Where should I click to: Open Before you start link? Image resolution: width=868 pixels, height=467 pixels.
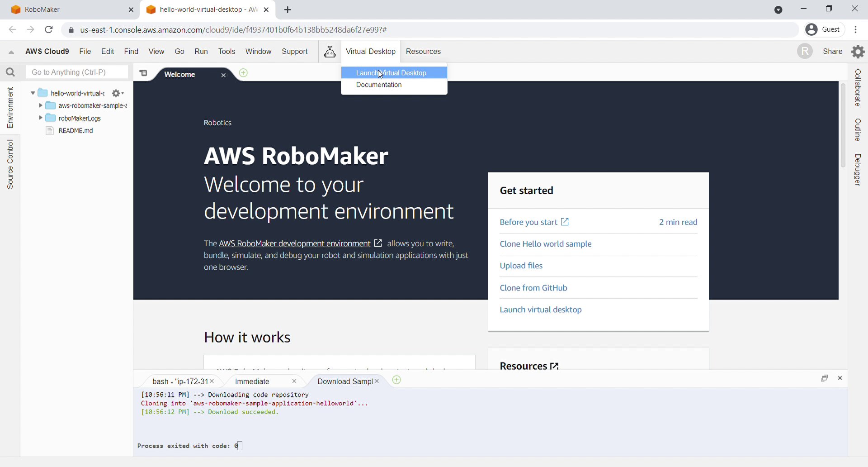pyautogui.click(x=528, y=222)
